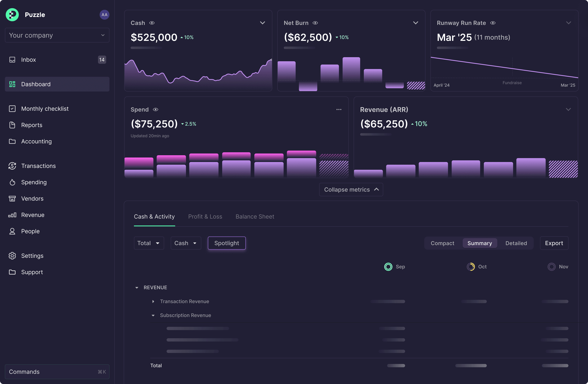Click the Export button
This screenshot has width=588, height=384.
(554, 243)
